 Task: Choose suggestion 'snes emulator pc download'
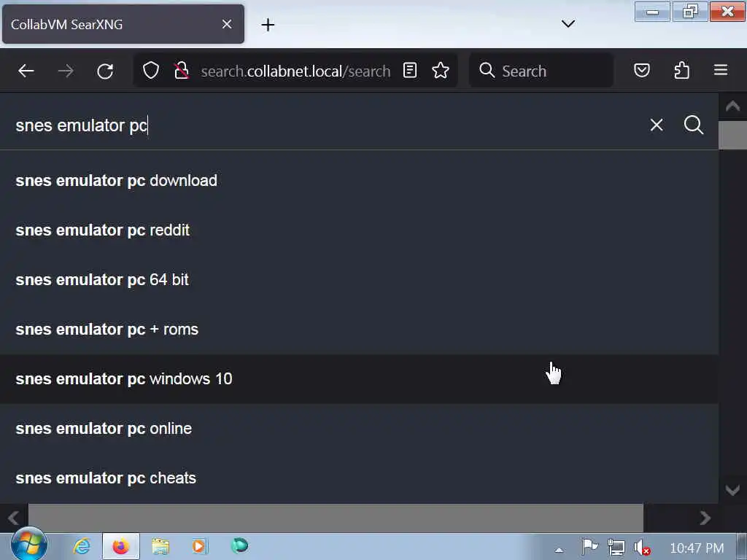[x=359, y=181]
